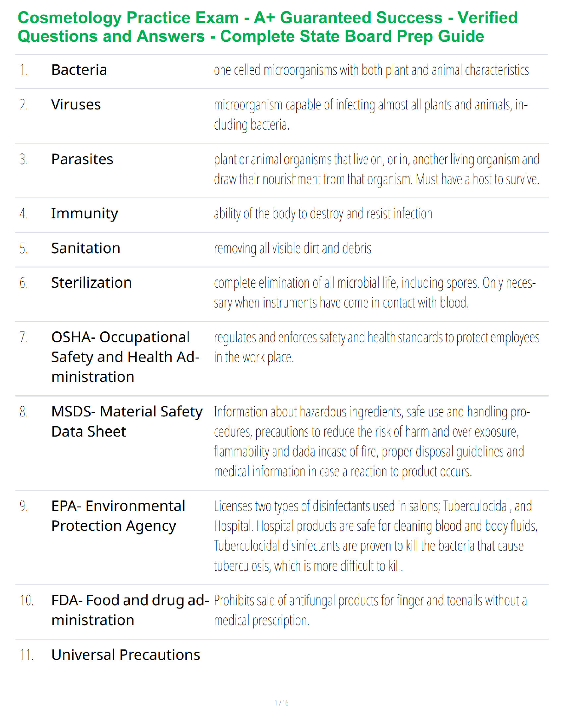Click the green Cosmetology Practice Exam title
The height and width of the screenshot is (728, 563).
pyautogui.click(x=267, y=27)
